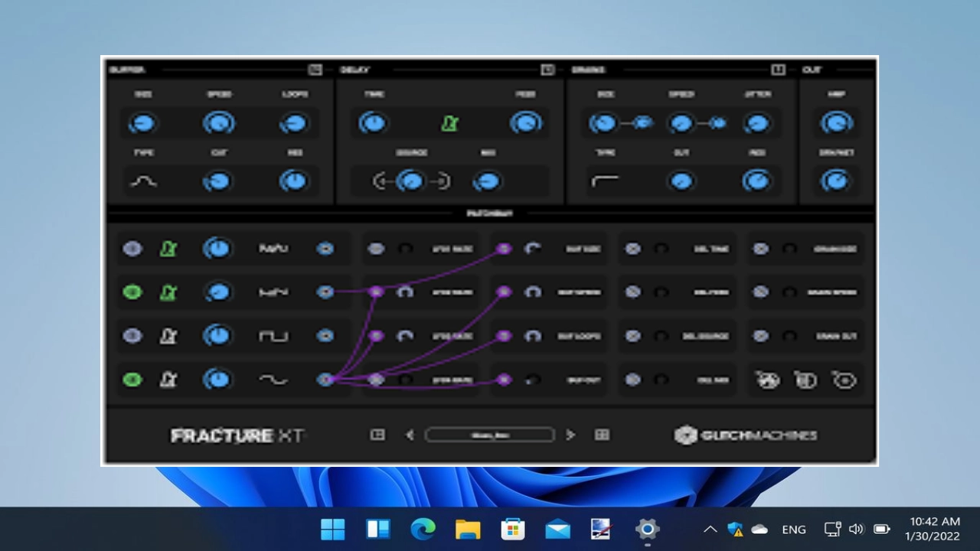Open the preset name selector field
This screenshot has height=551, width=980.
click(x=490, y=435)
